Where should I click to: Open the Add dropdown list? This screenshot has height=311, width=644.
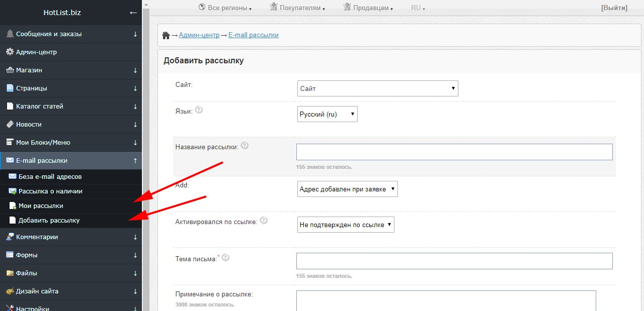point(347,189)
